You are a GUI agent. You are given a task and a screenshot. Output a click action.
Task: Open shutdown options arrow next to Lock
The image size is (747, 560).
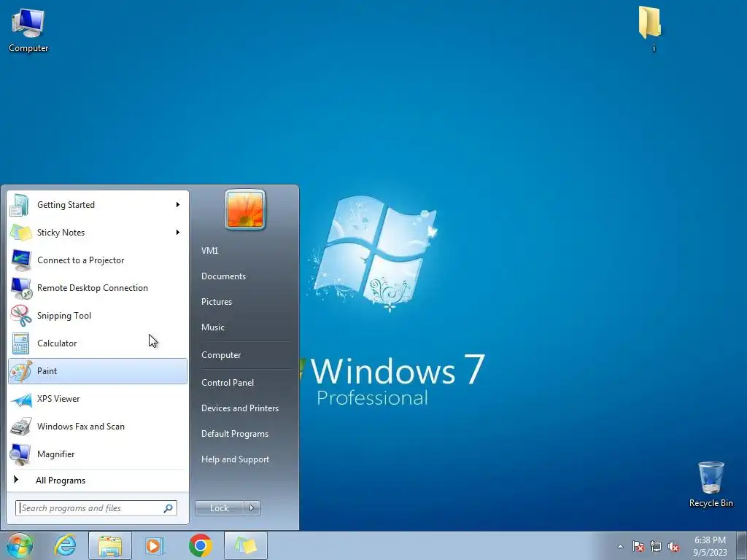(252, 508)
